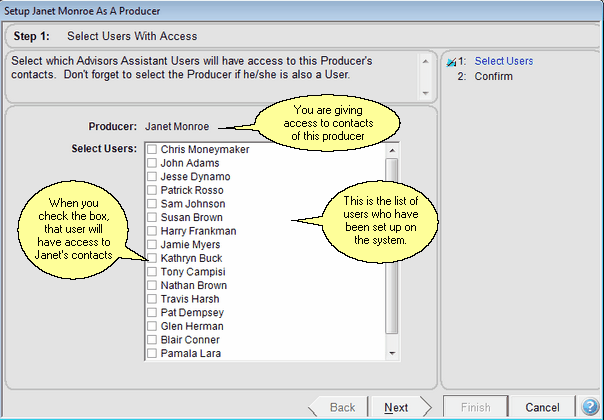Check the Harry Frankman checkbox
Screen dimensions: 604x420
(152, 231)
